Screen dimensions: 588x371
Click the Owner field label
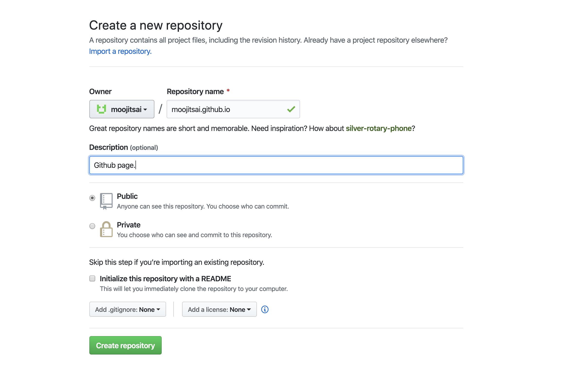100,91
